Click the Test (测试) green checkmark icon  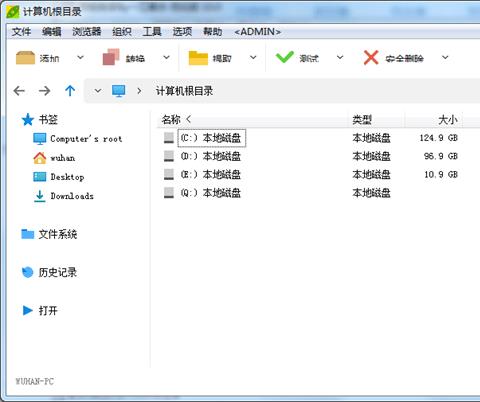(x=284, y=57)
